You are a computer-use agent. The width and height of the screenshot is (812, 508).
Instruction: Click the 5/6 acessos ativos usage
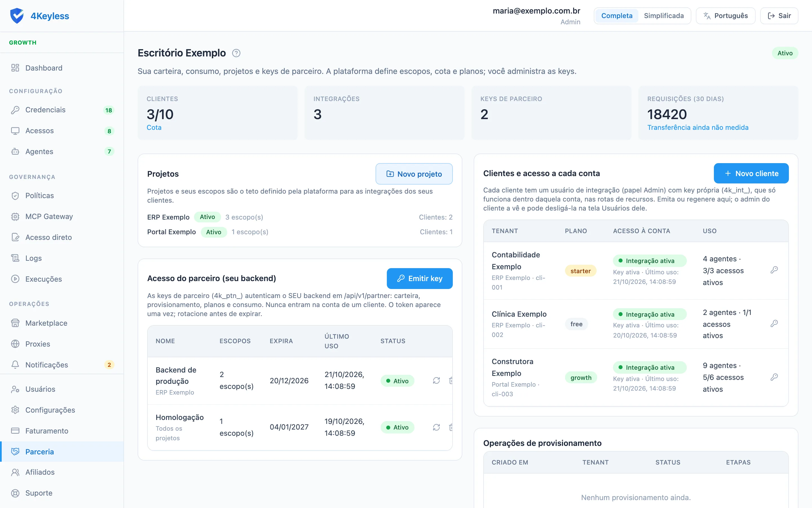723,383
